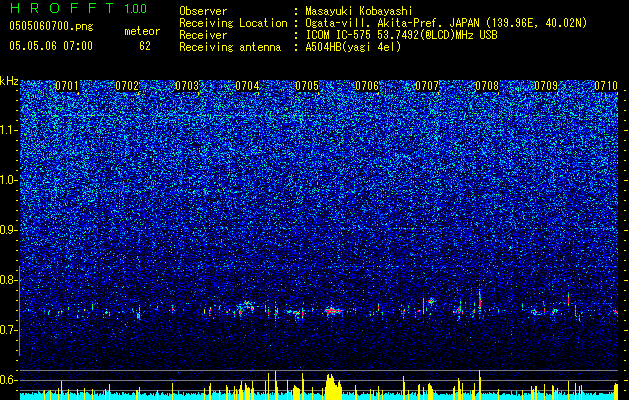The image size is (629, 400).
Task: Click the 0710 time marker
Action: coord(606,86)
